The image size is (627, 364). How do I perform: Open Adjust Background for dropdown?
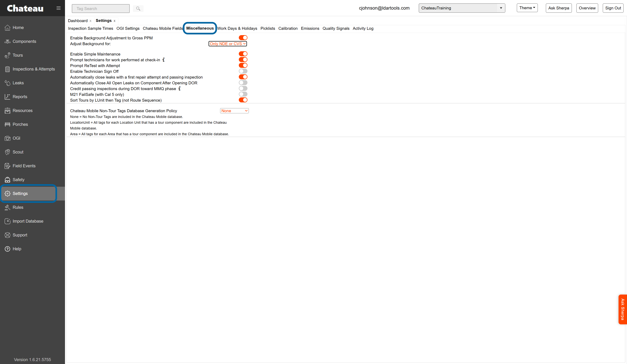pos(228,44)
